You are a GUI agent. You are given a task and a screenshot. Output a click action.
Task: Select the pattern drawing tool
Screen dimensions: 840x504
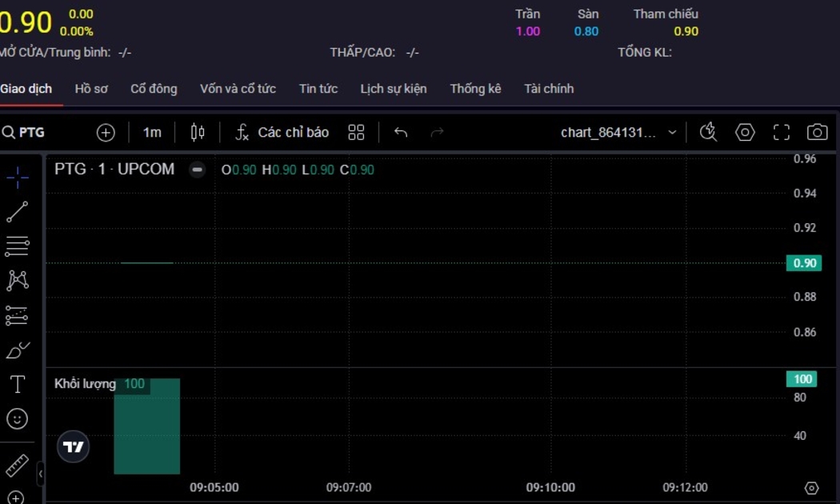click(17, 280)
